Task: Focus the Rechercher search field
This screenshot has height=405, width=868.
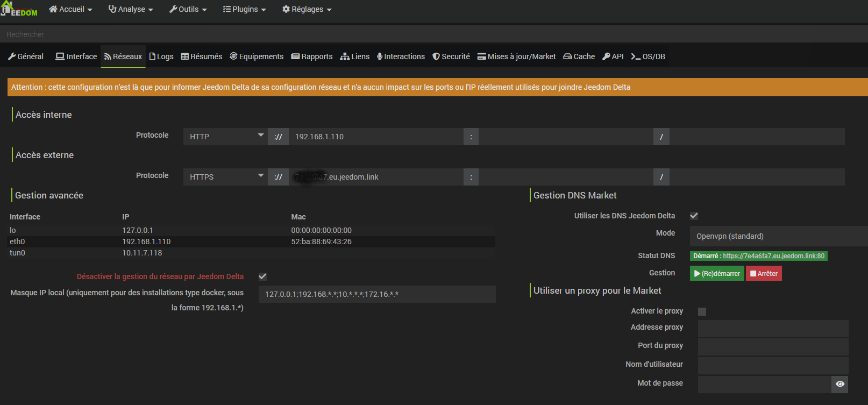Action: coord(434,34)
